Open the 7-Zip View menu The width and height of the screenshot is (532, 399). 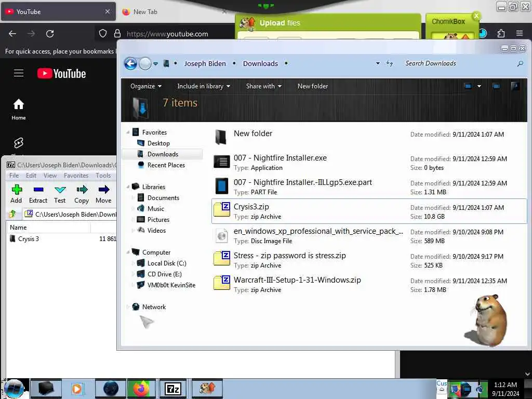50,176
